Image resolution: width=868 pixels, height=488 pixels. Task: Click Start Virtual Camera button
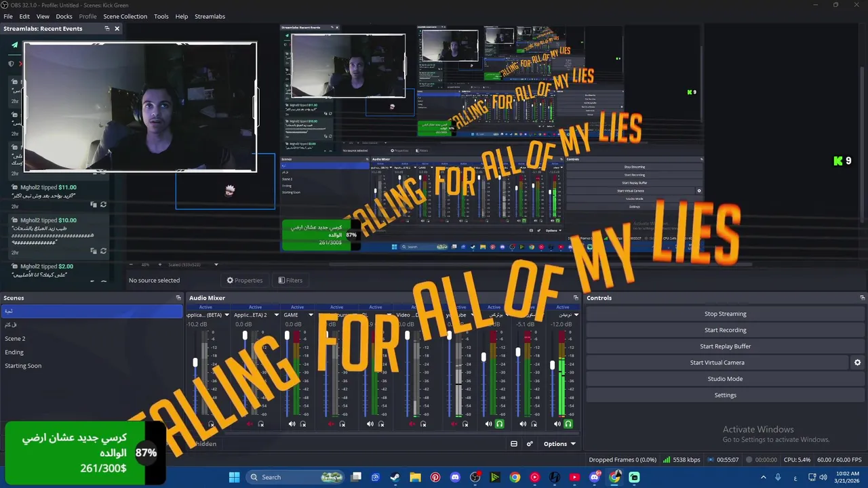tap(717, 363)
